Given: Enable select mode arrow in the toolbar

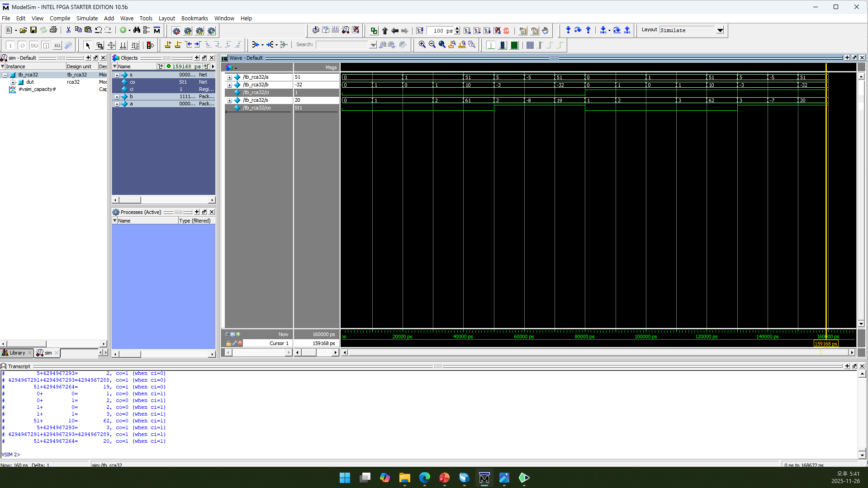Looking at the screenshot, I should point(87,45).
